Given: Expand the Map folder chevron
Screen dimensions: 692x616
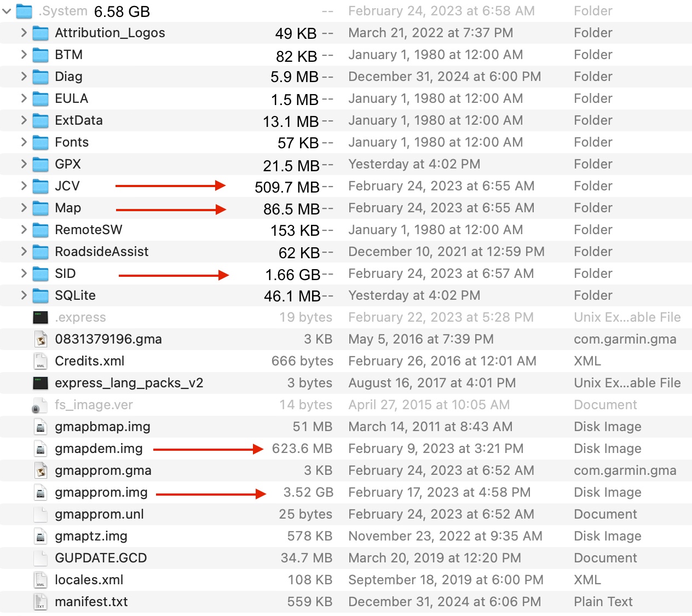Looking at the screenshot, I should coord(24,208).
